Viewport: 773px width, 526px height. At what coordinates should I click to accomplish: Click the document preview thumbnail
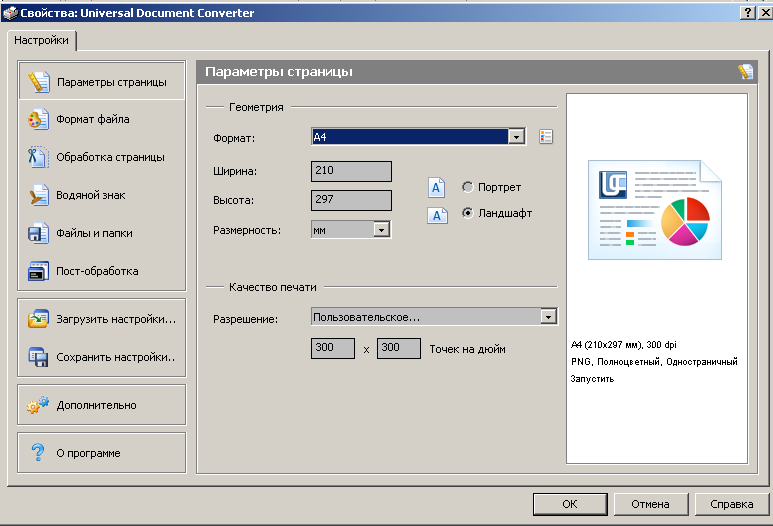click(x=655, y=210)
